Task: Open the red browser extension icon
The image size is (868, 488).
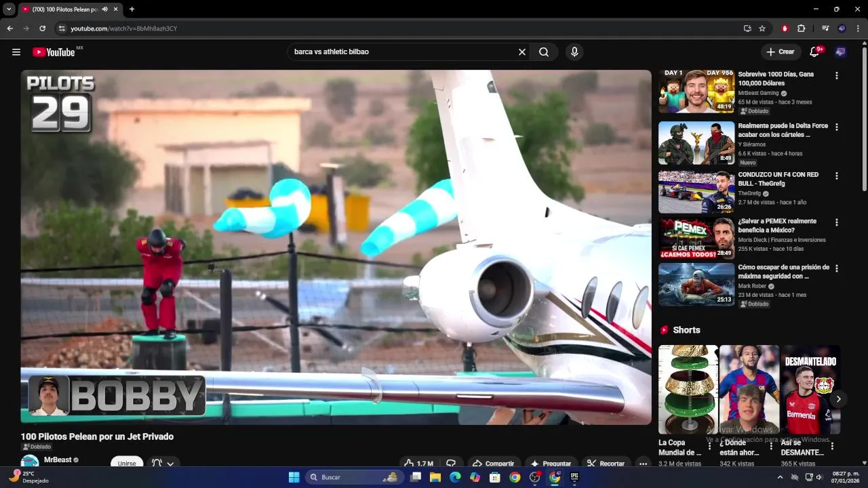Action: (785, 28)
